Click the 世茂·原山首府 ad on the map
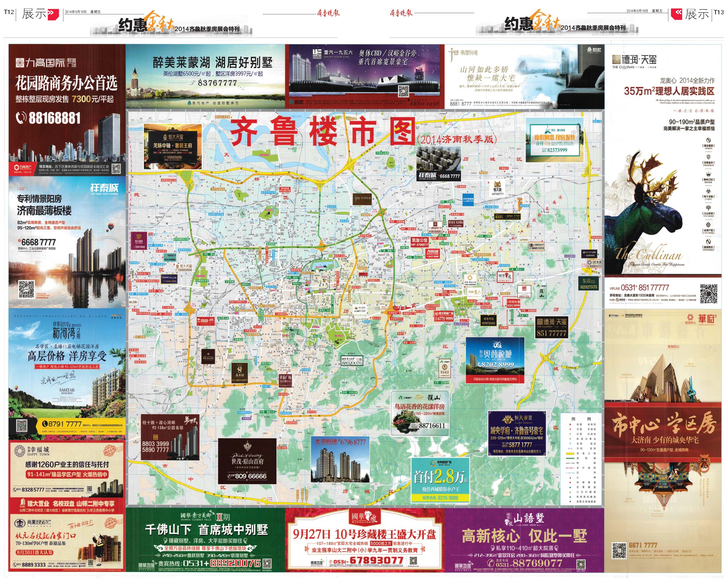Viewport: 728px width, 583px height. tap(247, 461)
